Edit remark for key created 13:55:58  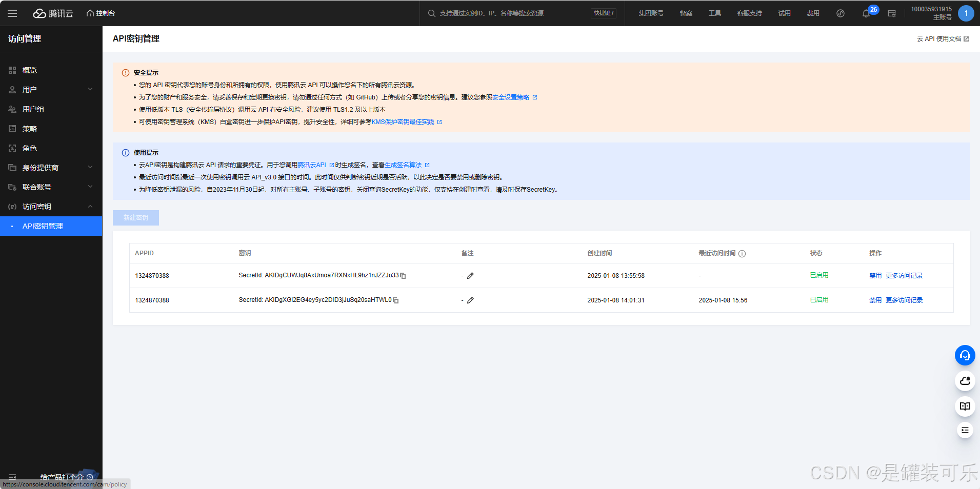click(470, 276)
